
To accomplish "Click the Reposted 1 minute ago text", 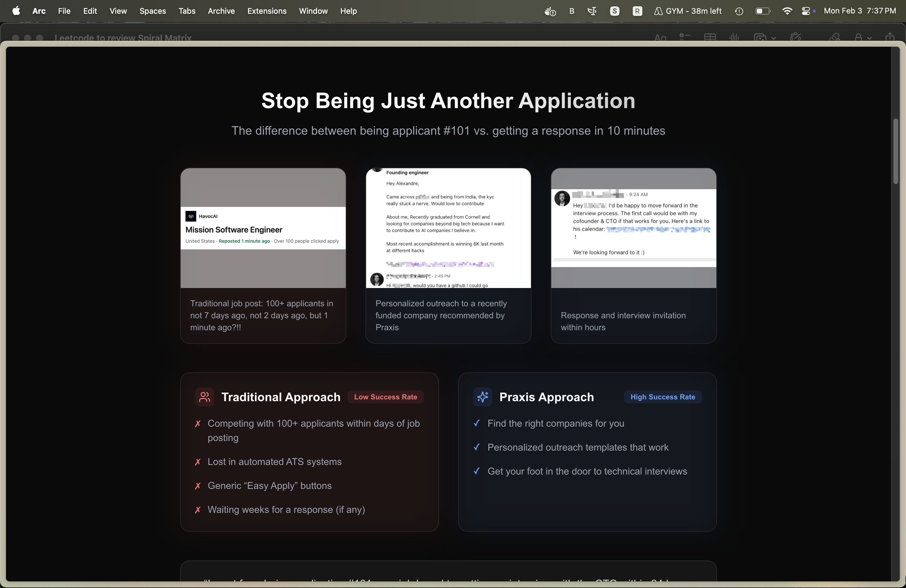I will (244, 241).
